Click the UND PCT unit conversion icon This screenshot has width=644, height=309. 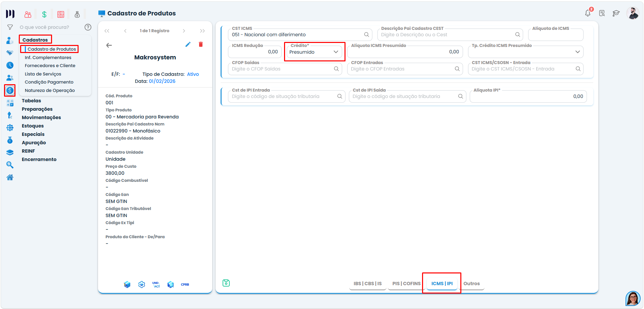click(156, 285)
